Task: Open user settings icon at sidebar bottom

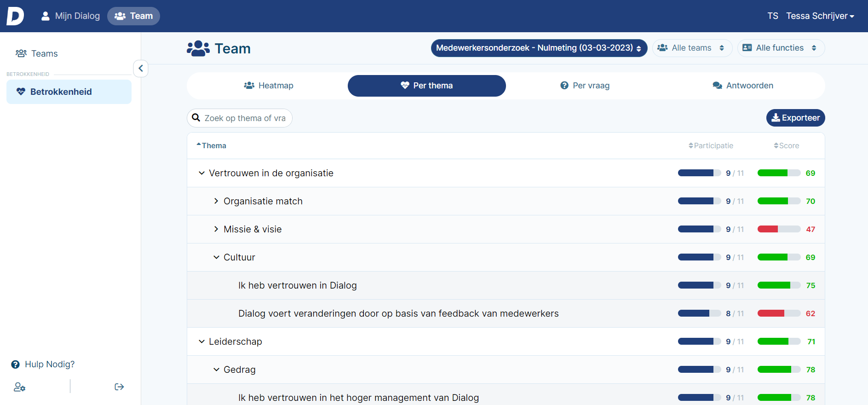Action: [x=19, y=387]
